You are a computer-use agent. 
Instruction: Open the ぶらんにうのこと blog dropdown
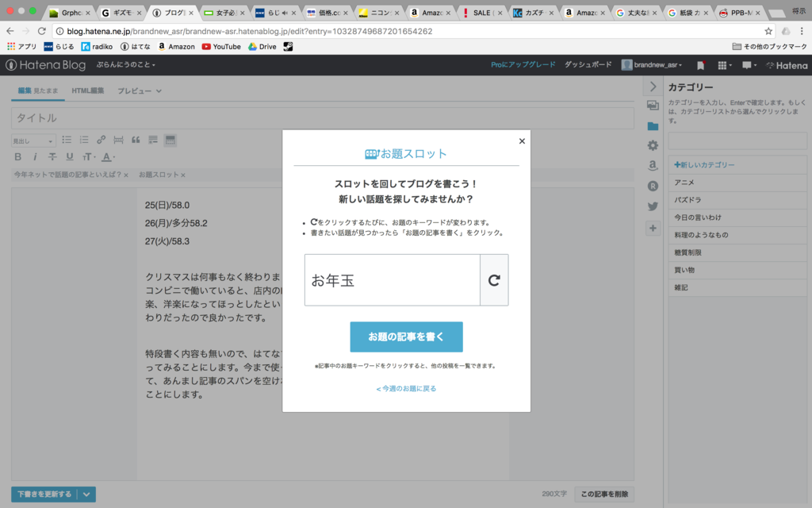coord(126,65)
